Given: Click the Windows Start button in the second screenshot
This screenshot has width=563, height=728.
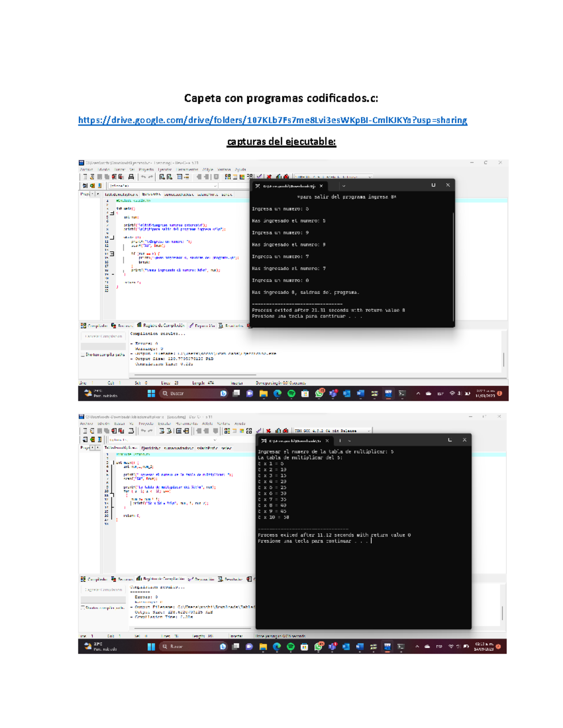Looking at the screenshot, I should pyautogui.click(x=151, y=647).
